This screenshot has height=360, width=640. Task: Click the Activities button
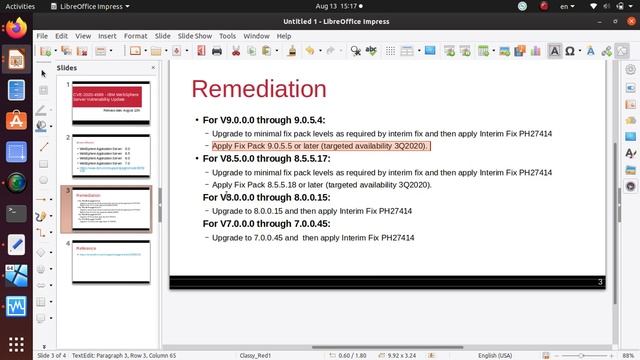tap(20, 6)
